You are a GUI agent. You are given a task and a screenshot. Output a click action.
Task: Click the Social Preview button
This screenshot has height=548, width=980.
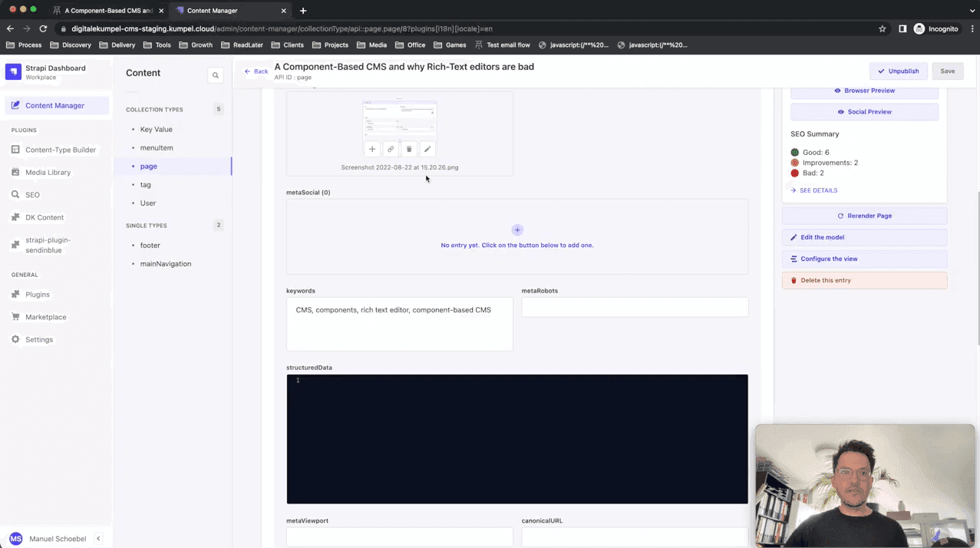click(864, 112)
